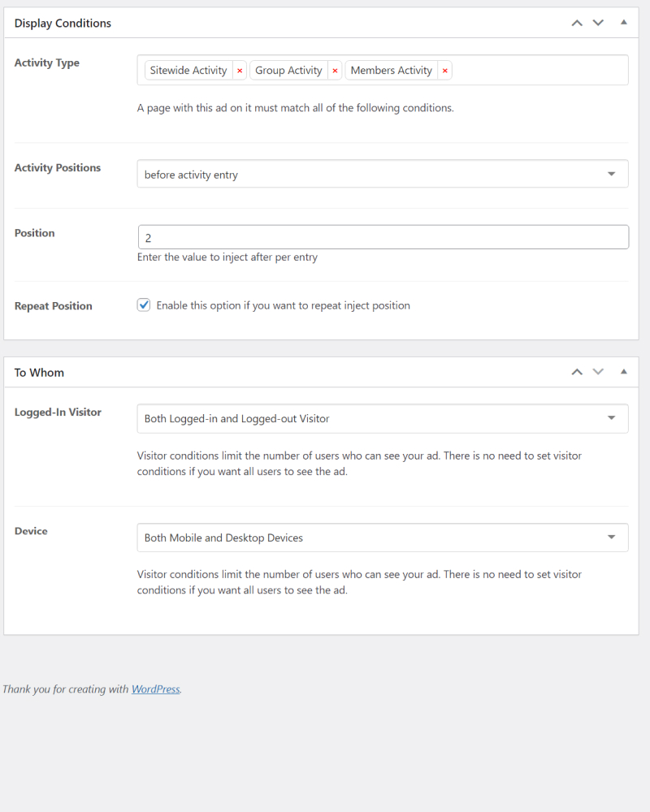This screenshot has height=812, width=650.
Task: Open the Device dropdown
Action: click(383, 538)
